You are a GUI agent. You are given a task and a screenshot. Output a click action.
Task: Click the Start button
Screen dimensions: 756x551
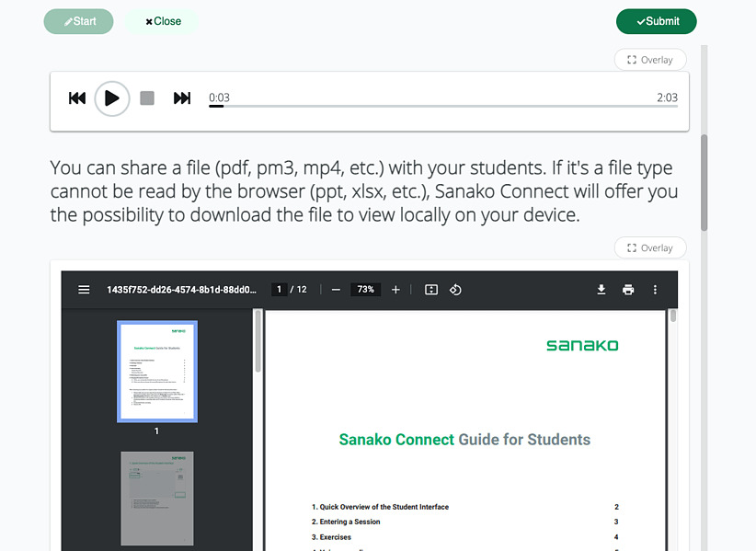[x=78, y=21]
